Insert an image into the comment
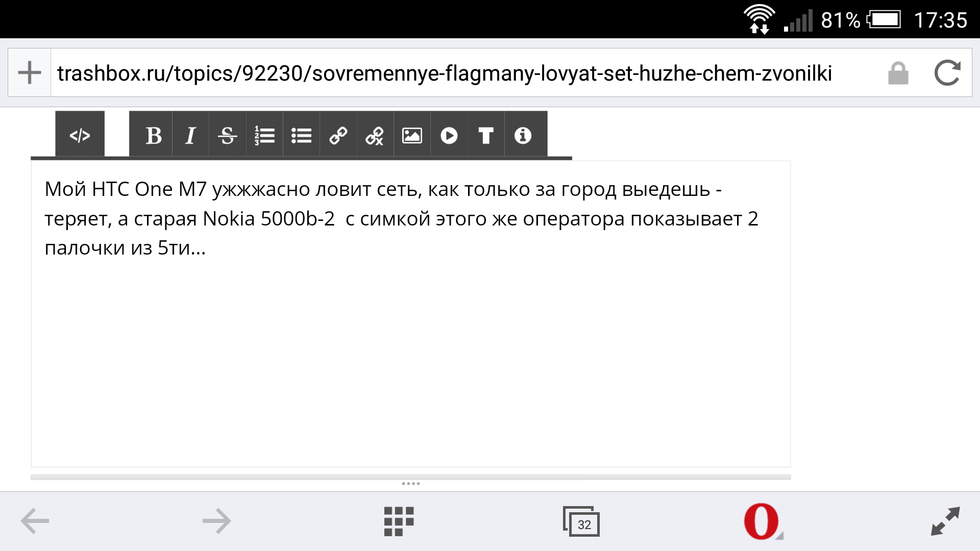This screenshot has width=980, height=551. pos(412,135)
